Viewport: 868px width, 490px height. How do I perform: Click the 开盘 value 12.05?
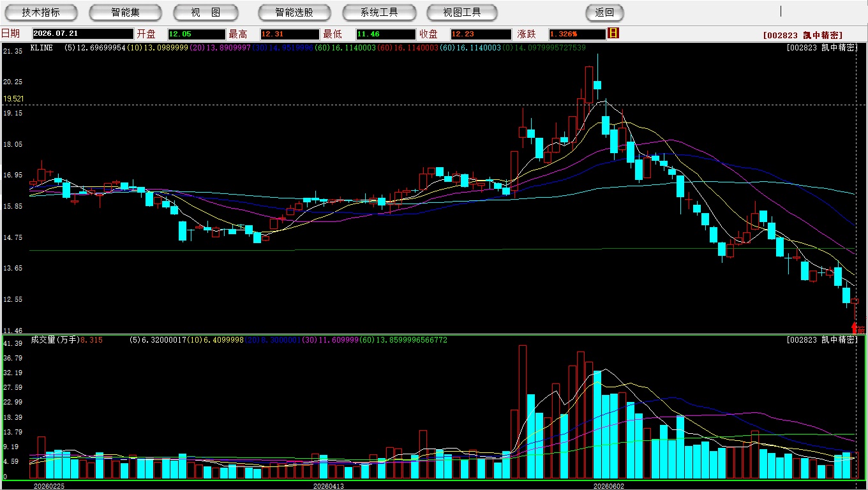pos(197,34)
